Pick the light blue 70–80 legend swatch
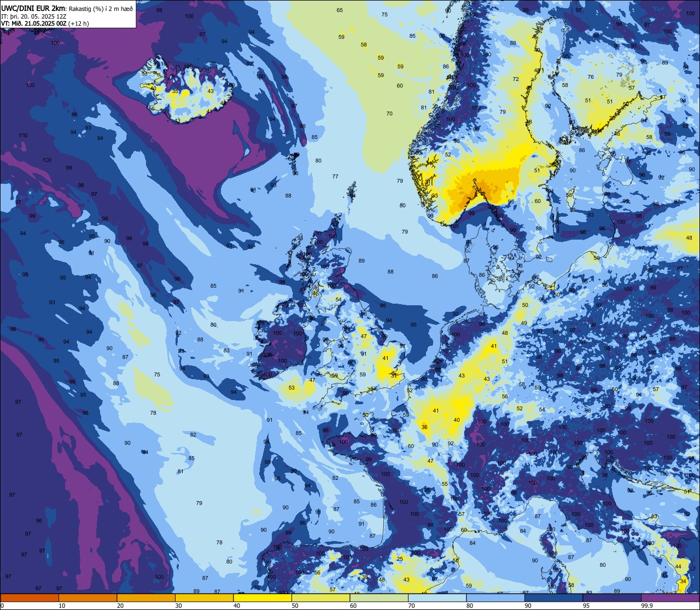Image resolution: width=700 pixels, height=610 pixels. point(437,597)
